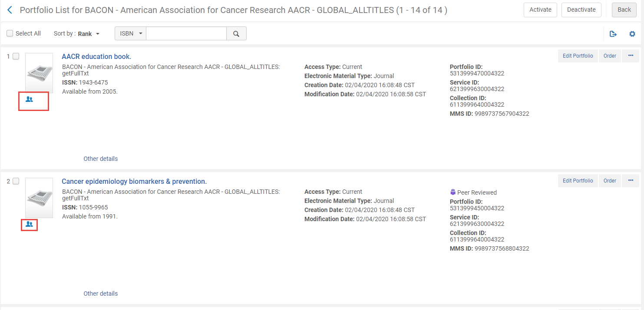Open Cancer epidemiology biomarkers & prevention link
Screen dimensions: 644x310
134,181
